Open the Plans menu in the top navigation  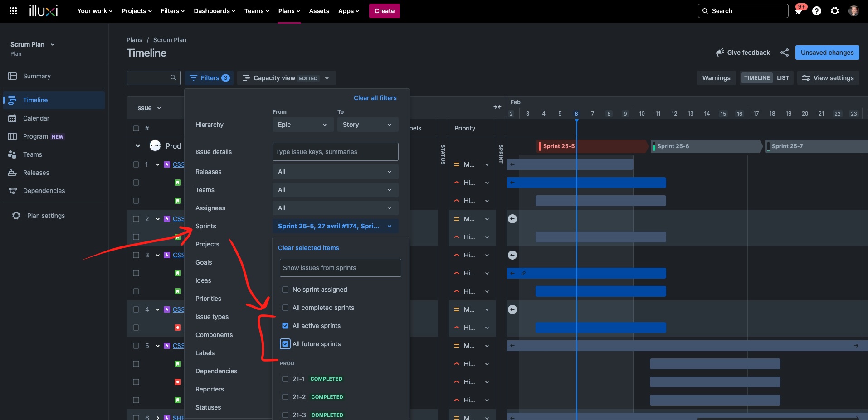[289, 11]
